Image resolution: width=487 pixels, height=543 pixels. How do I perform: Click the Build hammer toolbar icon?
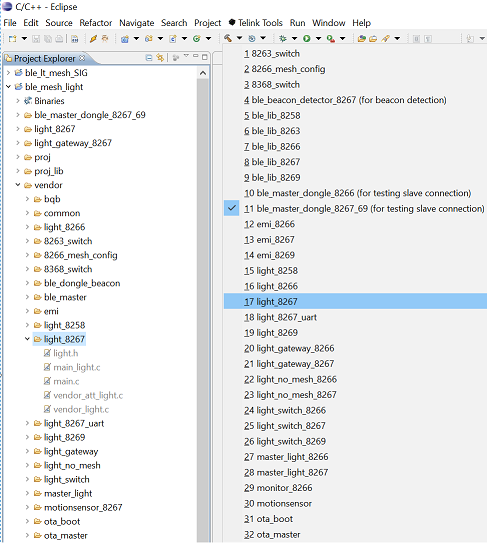click(x=228, y=38)
